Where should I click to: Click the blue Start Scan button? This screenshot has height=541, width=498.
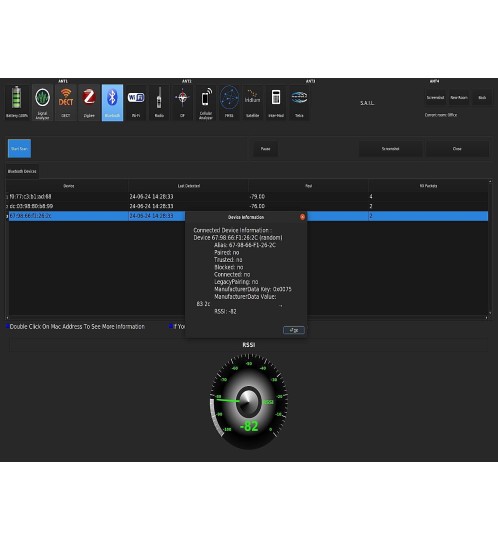[x=19, y=148]
